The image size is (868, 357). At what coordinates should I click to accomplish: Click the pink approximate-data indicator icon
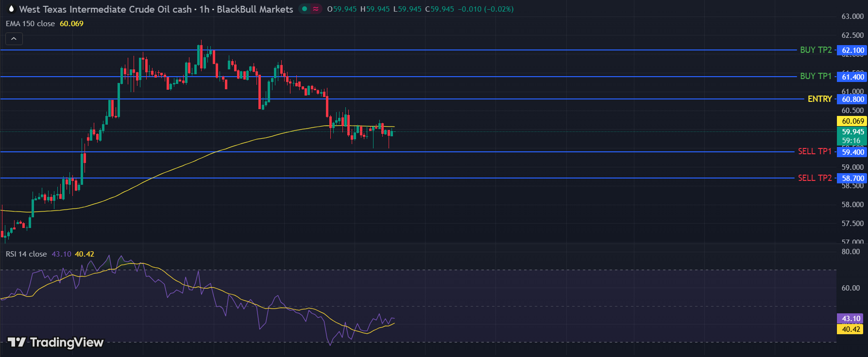(316, 9)
